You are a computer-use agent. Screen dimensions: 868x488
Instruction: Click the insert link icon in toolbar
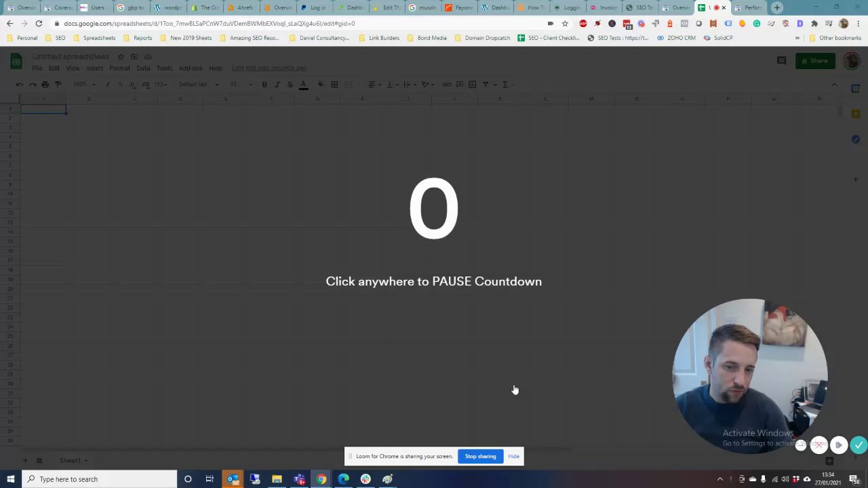click(x=447, y=84)
